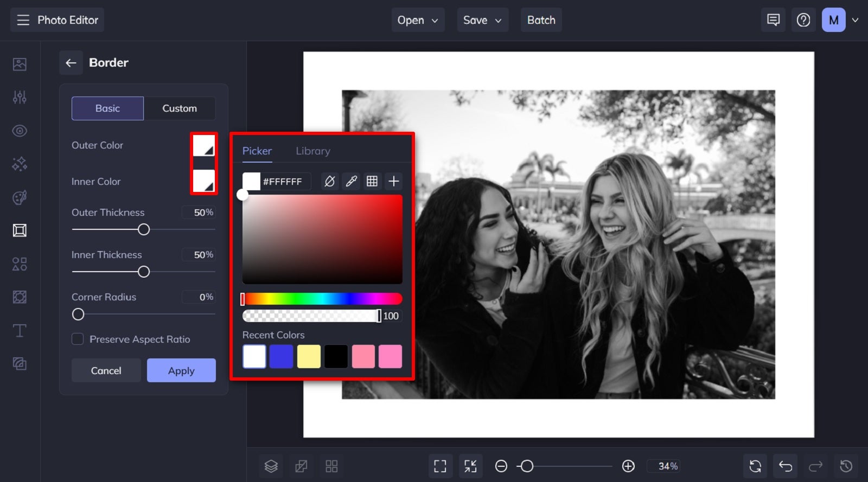Switch to the Custom border tab
868x482 pixels.
180,108
